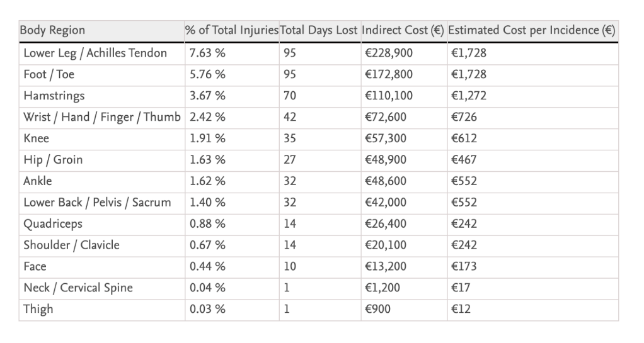Select the Wrist / Hand / Finger / Thumb cell
Screen dimensions: 644x343
tap(101, 117)
